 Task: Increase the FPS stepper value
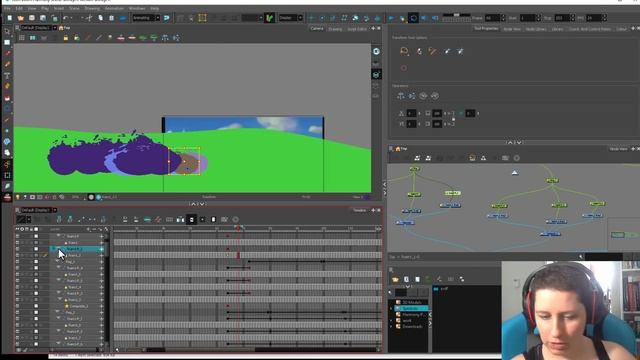pos(604,16)
